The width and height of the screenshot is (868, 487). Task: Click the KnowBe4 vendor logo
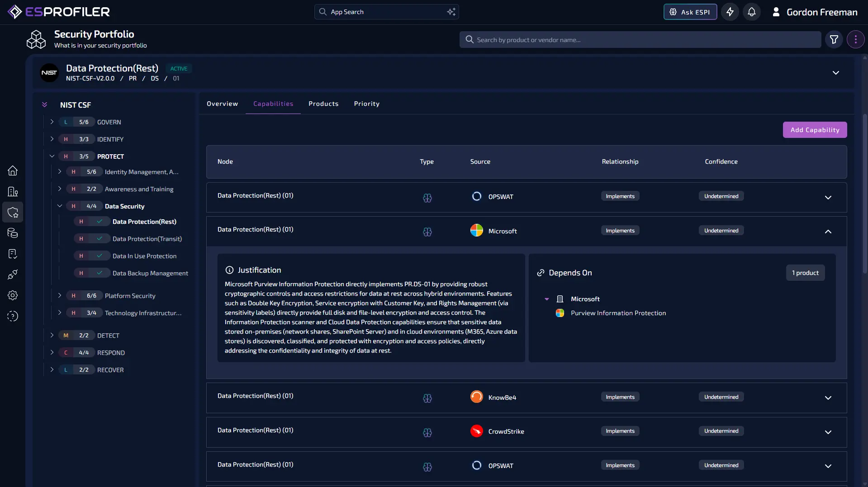pos(477,397)
